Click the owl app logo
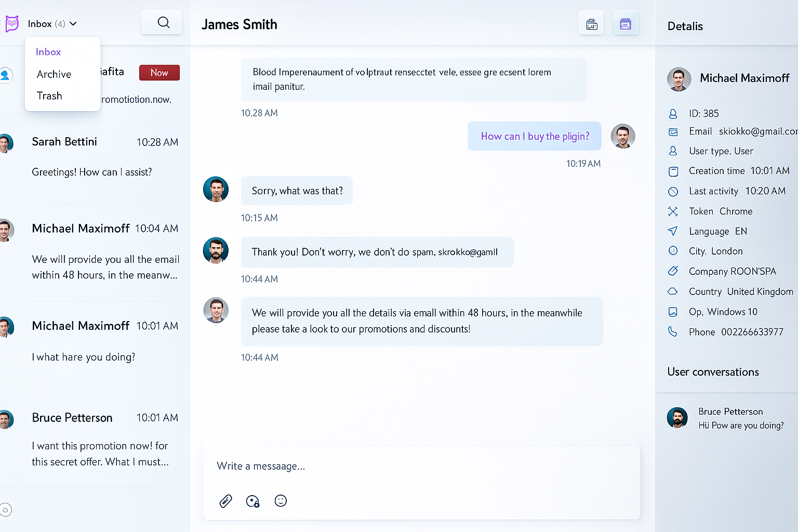Image resolution: width=798 pixels, height=532 pixels. 12,23
